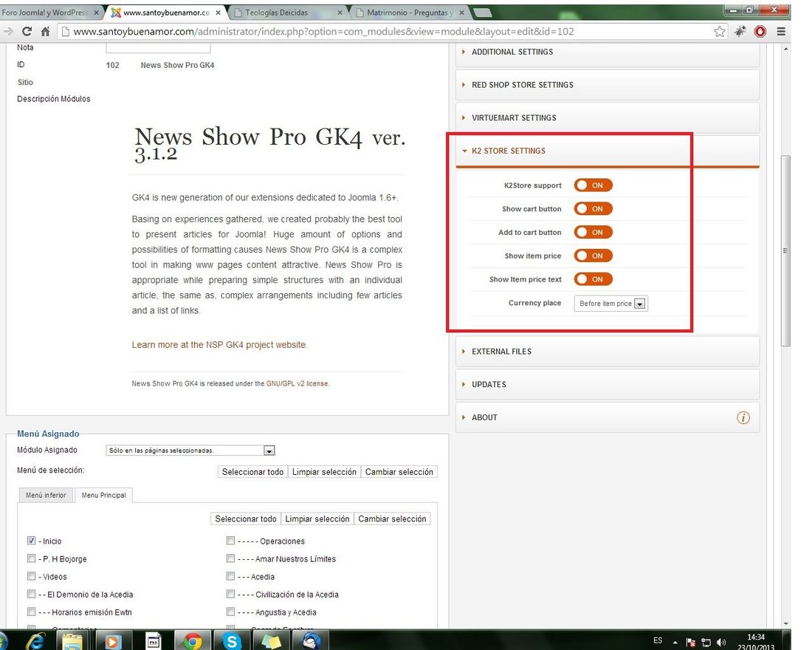This screenshot has height=650, width=812.
Task: Launch Windows Media Player from taskbar
Action: click(112, 641)
